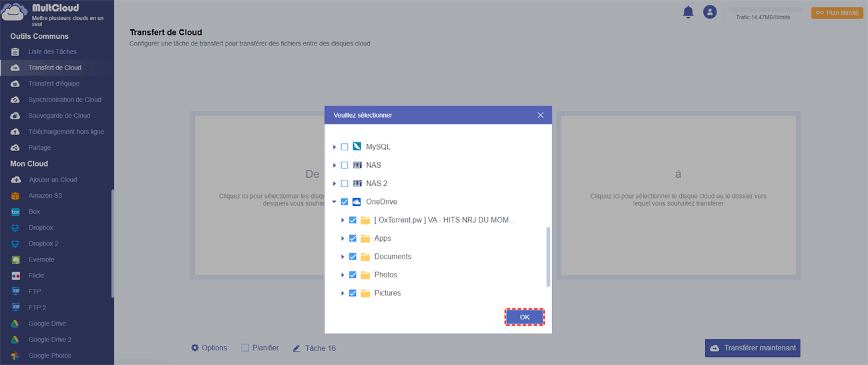Expand the Photos folder node
868x365 pixels.
tap(343, 275)
